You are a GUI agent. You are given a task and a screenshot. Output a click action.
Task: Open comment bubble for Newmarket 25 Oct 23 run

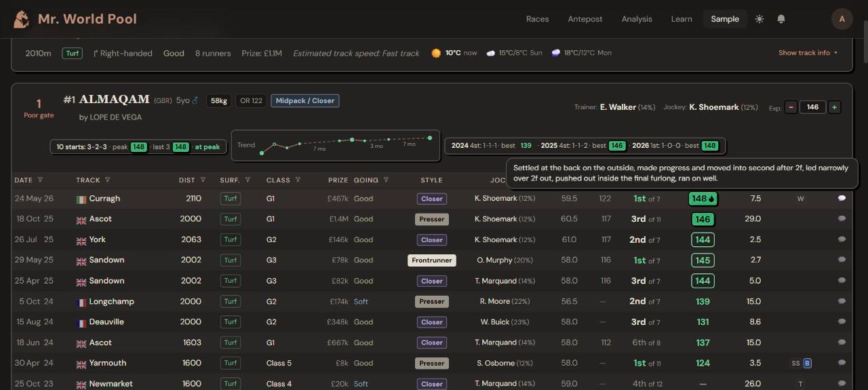[842, 383]
